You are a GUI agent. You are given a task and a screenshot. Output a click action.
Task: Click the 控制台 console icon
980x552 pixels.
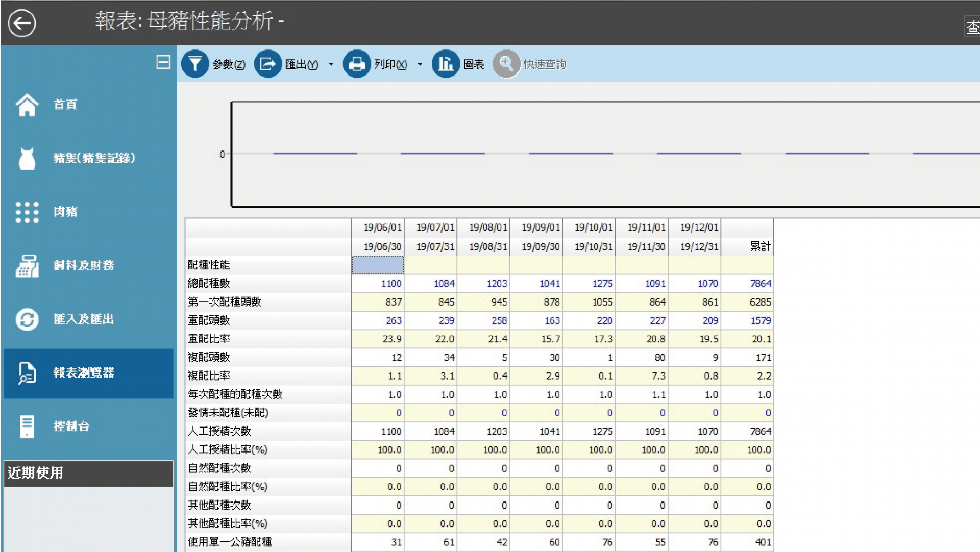pyautogui.click(x=27, y=426)
